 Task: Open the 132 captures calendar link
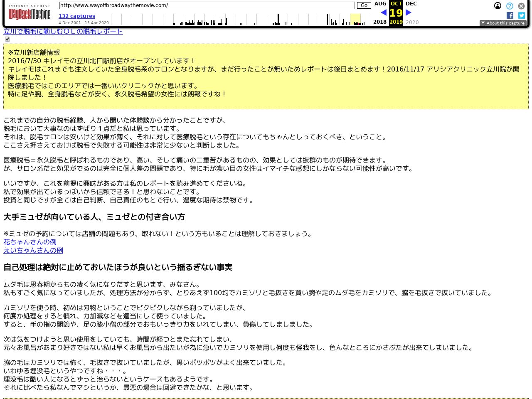click(77, 16)
